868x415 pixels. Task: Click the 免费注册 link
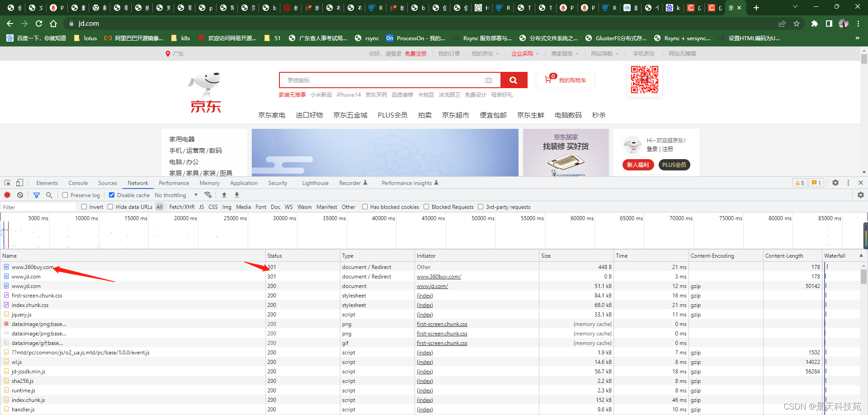click(415, 53)
